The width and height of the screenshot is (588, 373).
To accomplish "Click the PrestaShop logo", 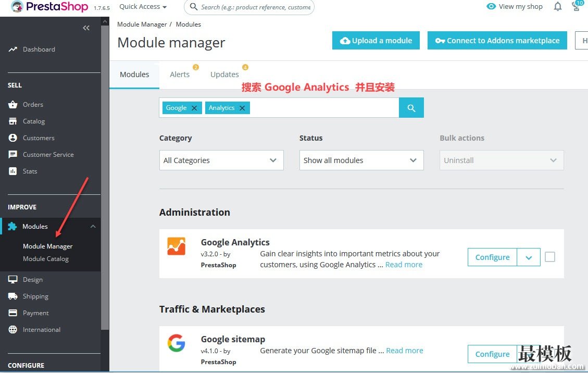I will click(49, 6).
